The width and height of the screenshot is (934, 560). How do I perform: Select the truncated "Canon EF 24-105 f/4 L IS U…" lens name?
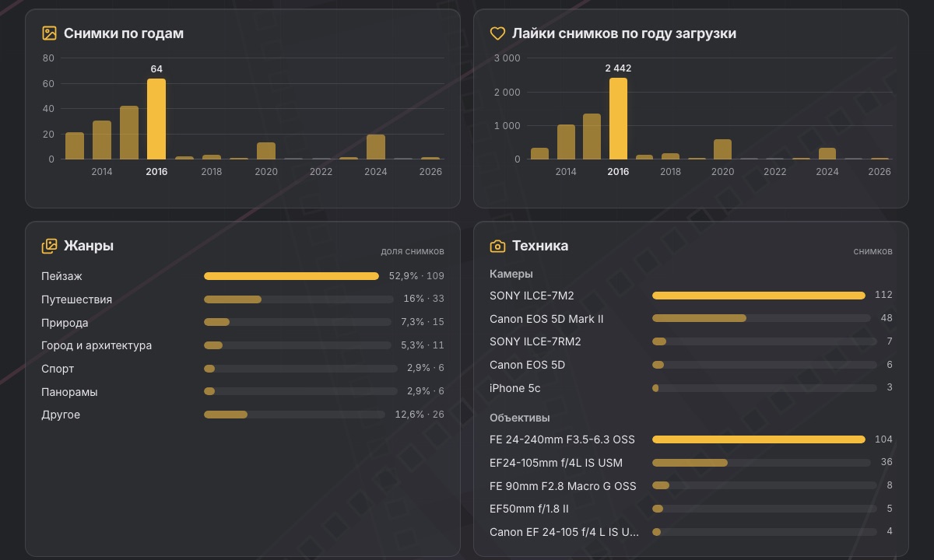tap(564, 532)
